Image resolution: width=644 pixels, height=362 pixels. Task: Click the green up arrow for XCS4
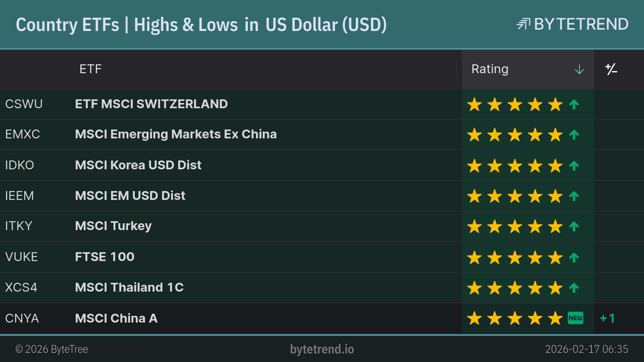click(574, 288)
